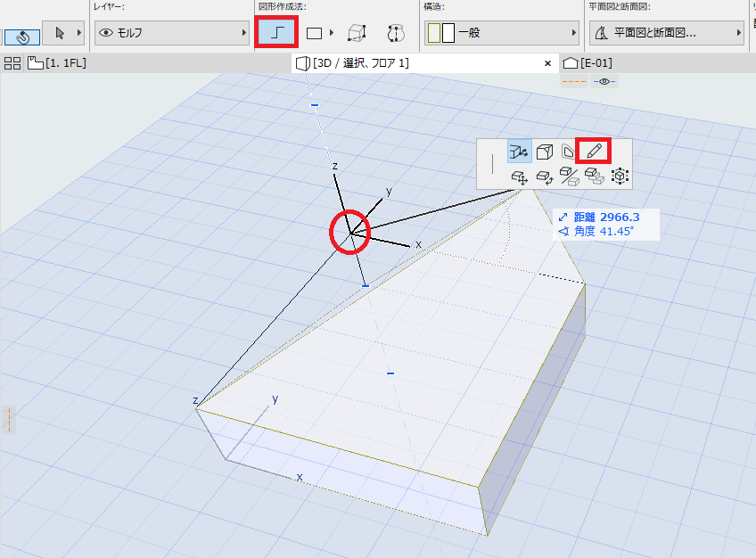
Task: Select the revolved geometry method
Action: click(396, 33)
